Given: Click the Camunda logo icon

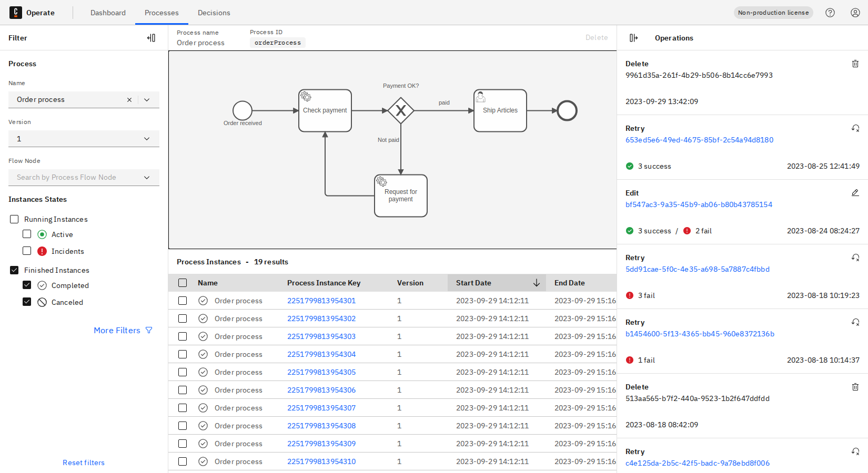Looking at the screenshot, I should pyautogui.click(x=16, y=13).
